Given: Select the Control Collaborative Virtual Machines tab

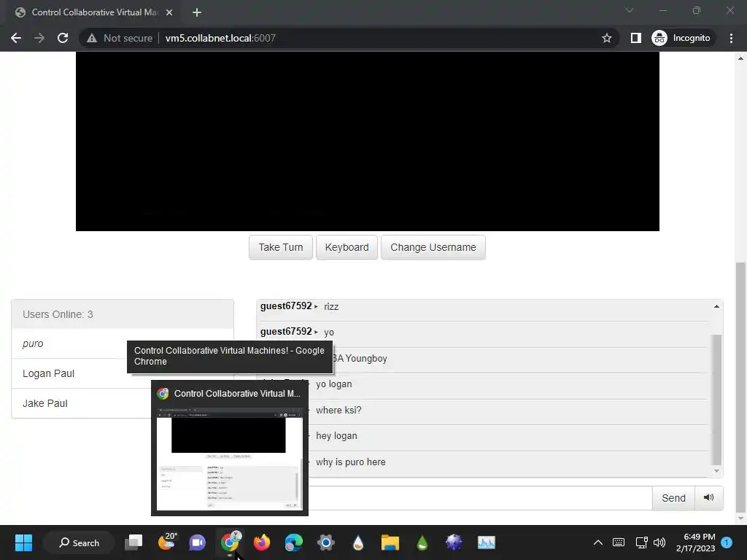Looking at the screenshot, I should click(93, 12).
